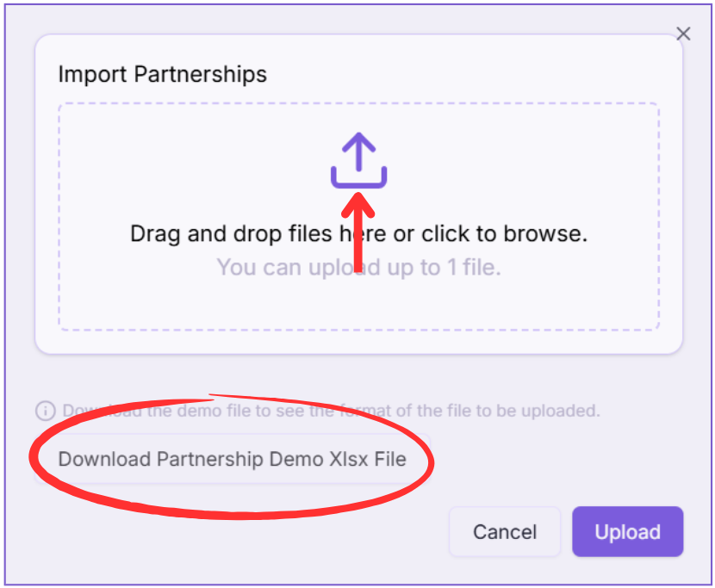
Task: Cancel the partnership import
Action: click(x=505, y=532)
